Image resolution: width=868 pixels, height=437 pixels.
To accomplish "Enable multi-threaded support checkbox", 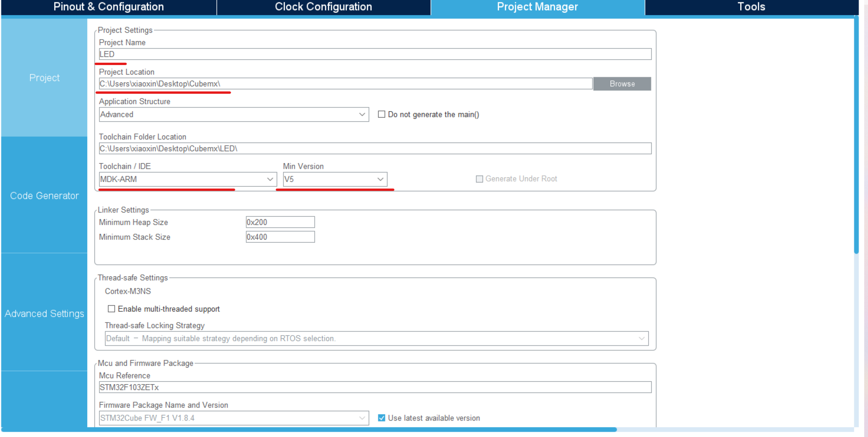I will [x=111, y=309].
